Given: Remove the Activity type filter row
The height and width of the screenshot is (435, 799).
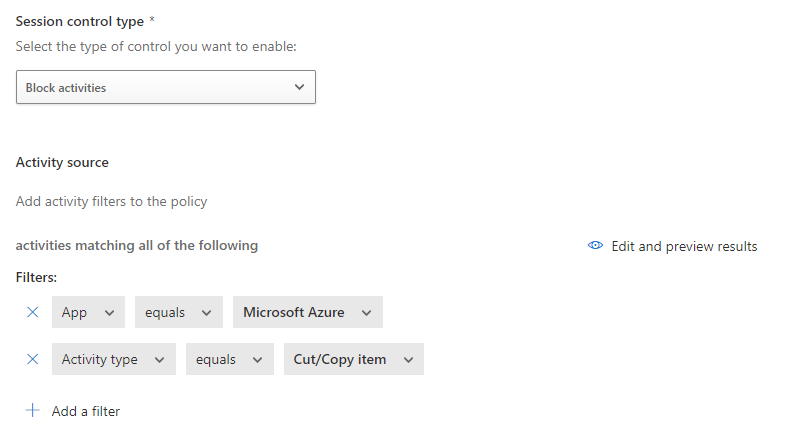Looking at the screenshot, I should 32,359.
